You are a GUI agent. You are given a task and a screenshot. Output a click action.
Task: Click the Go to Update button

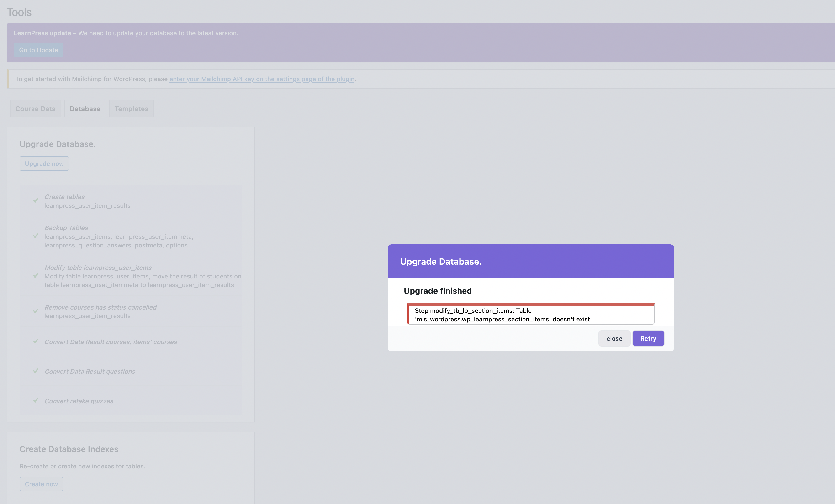tap(38, 50)
